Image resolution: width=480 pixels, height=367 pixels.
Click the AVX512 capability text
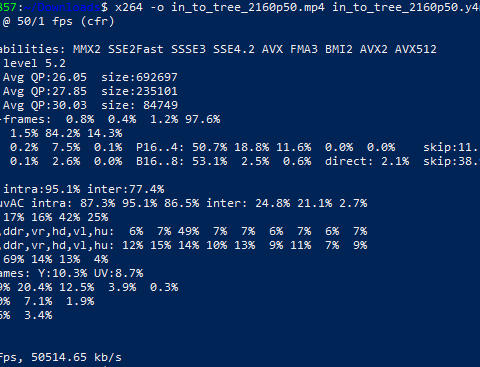tap(416, 49)
